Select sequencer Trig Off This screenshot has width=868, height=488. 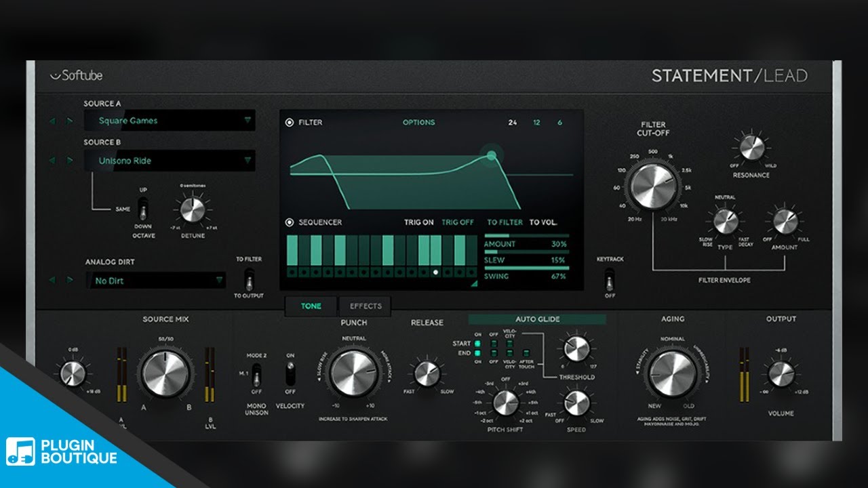(x=458, y=222)
